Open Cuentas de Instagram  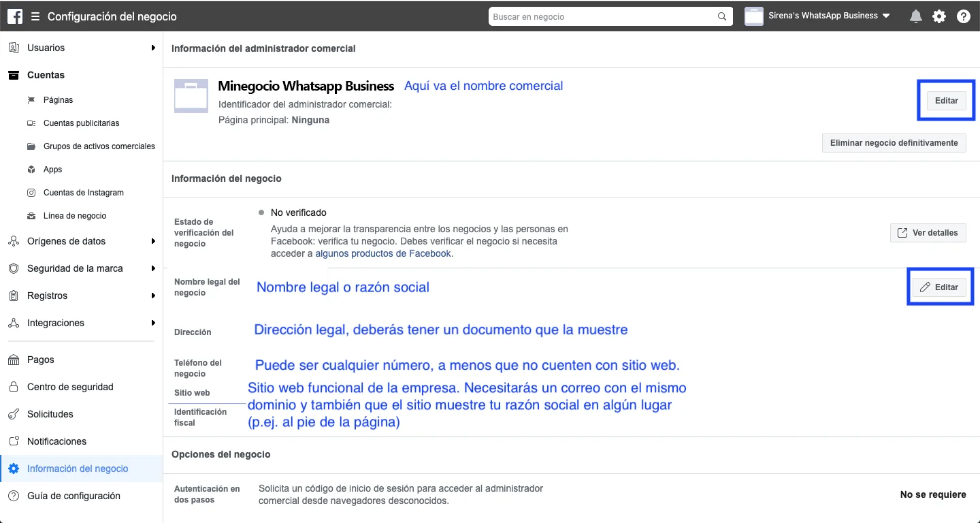pos(84,193)
